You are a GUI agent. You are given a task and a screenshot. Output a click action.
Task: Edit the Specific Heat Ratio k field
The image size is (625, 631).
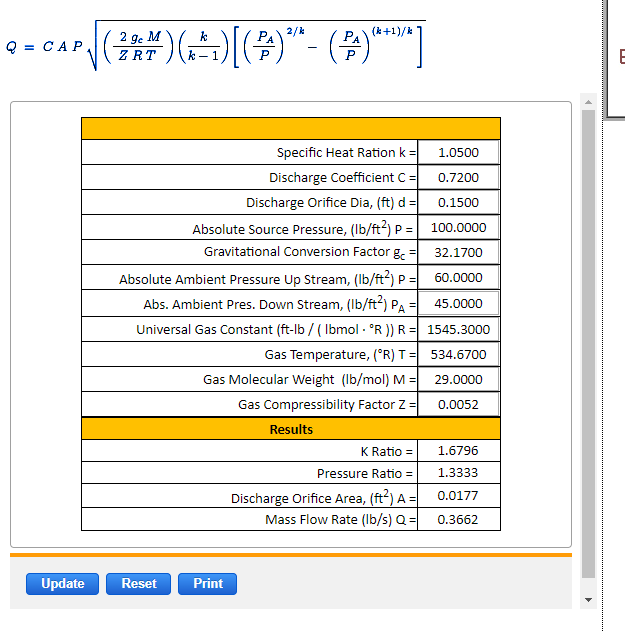point(458,153)
